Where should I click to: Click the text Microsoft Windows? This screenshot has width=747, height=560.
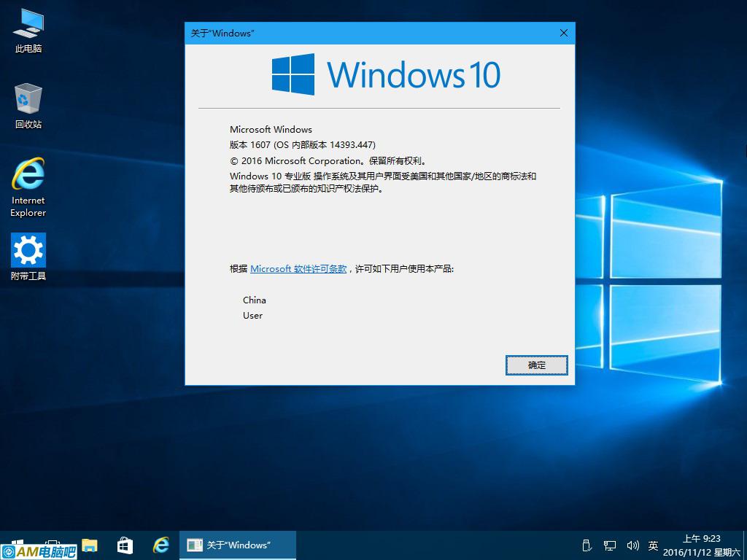click(x=271, y=130)
